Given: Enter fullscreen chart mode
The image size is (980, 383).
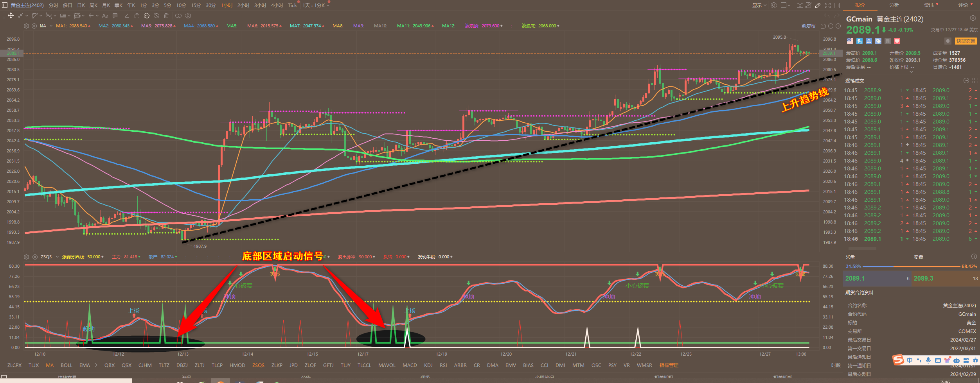Looking at the screenshot, I should [828, 5].
